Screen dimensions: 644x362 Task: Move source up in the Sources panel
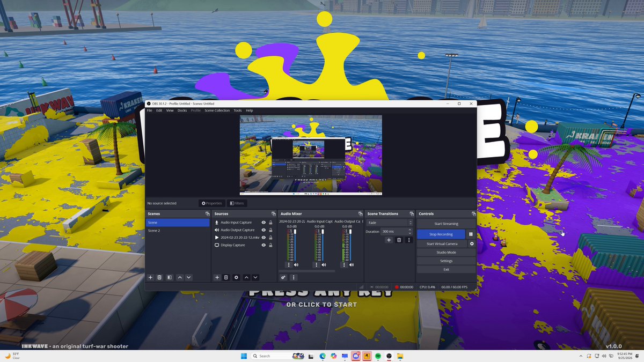pyautogui.click(x=246, y=277)
